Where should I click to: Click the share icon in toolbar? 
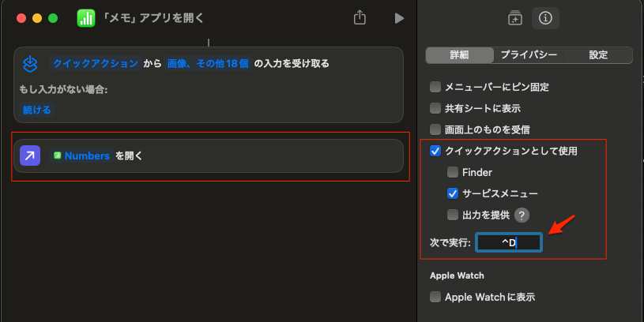click(x=360, y=17)
